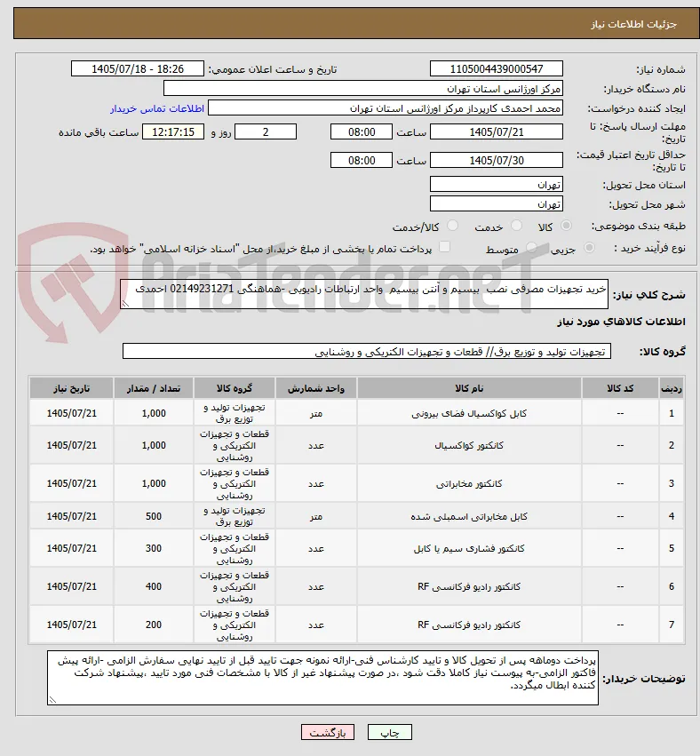Toggle the اسناد خزانه اسلامی payment checkbox
700x756 pixels.
click(444, 247)
